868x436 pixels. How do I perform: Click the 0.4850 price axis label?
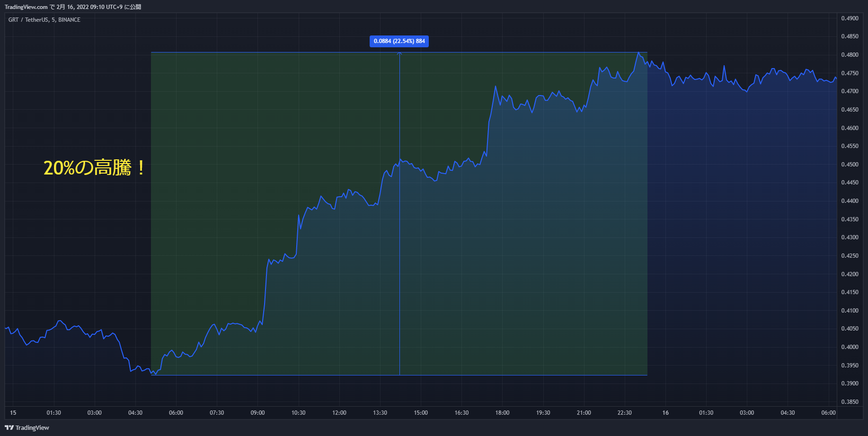click(850, 36)
